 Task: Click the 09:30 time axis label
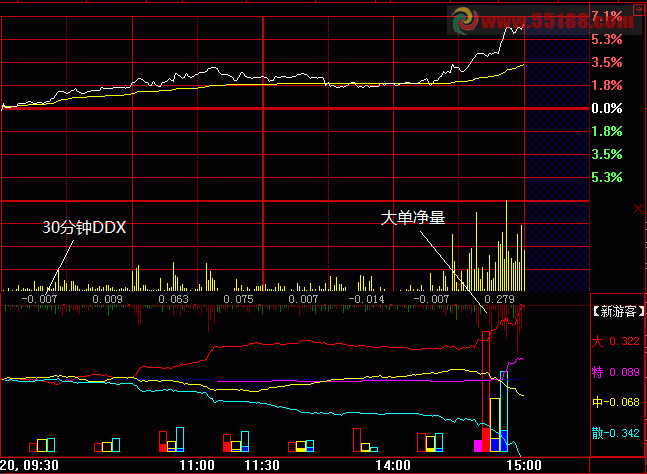(x=41, y=465)
